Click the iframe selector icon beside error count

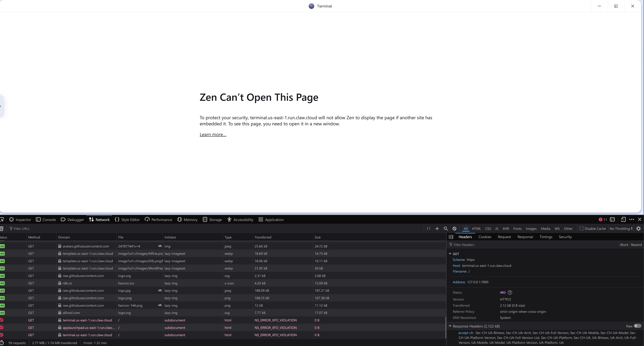click(x=612, y=219)
